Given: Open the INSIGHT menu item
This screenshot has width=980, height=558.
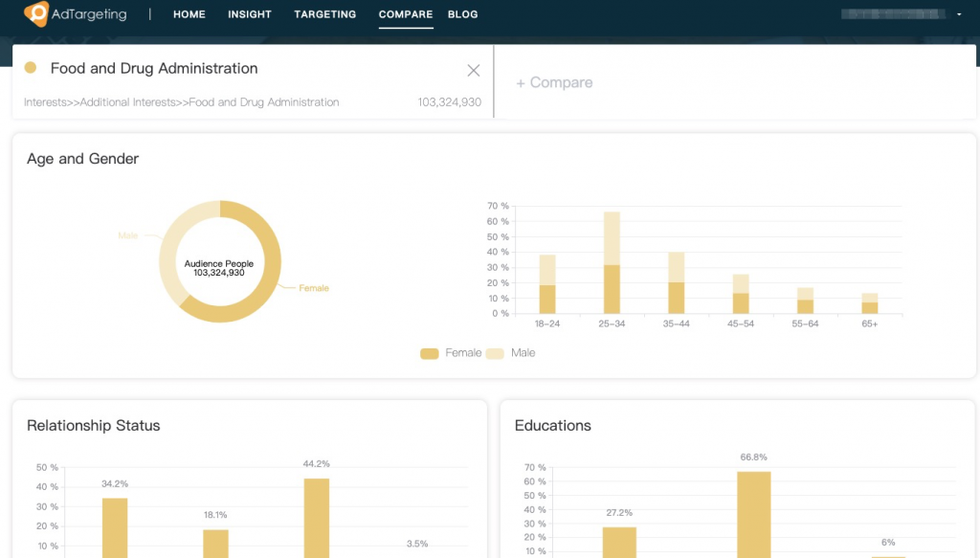Looking at the screenshot, I should (x=250, y=14).
